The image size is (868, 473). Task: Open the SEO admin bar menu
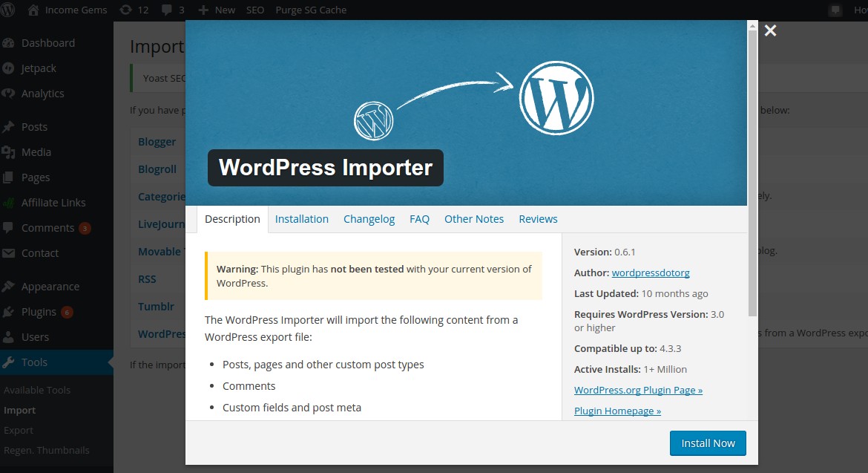click(x=255, y=10)
